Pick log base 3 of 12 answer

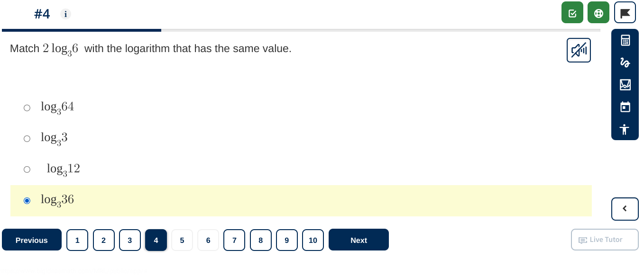pos(27,169)
